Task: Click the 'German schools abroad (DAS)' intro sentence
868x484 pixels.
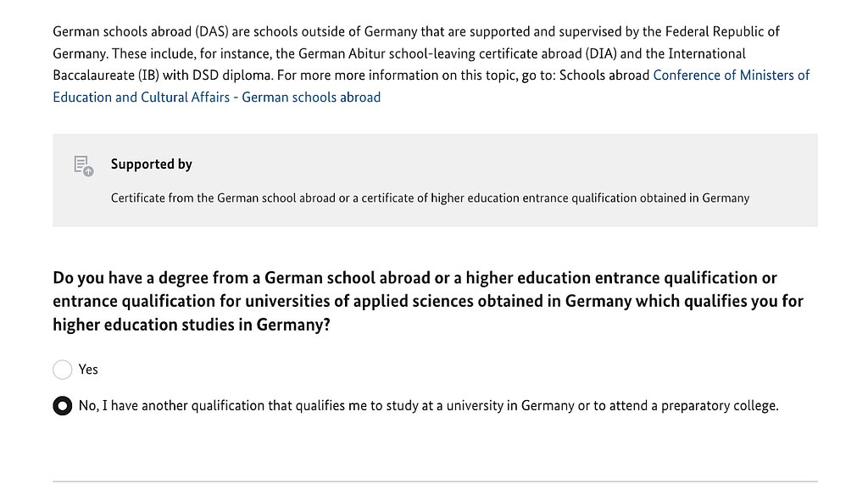Action: click(415, 31)
